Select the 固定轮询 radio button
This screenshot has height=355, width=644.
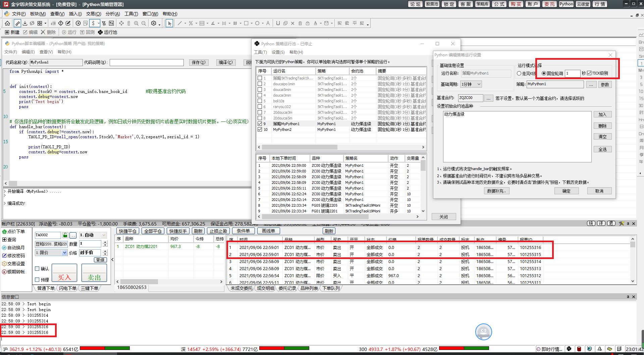[x=544, y=73]
